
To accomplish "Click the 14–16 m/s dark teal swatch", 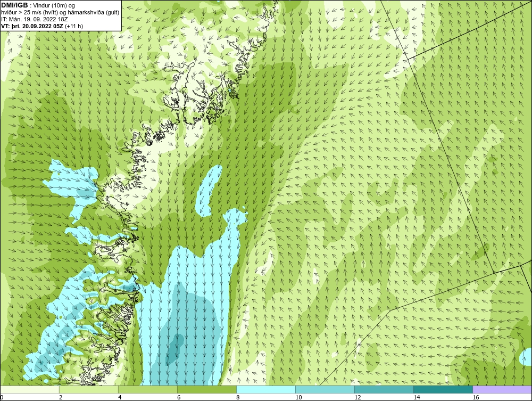I will coord(443,389).
